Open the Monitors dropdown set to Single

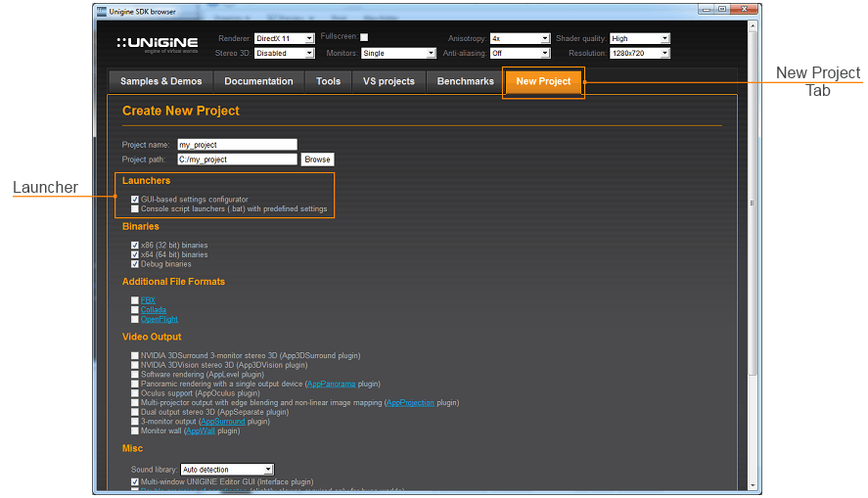click(x=398, y=53)
